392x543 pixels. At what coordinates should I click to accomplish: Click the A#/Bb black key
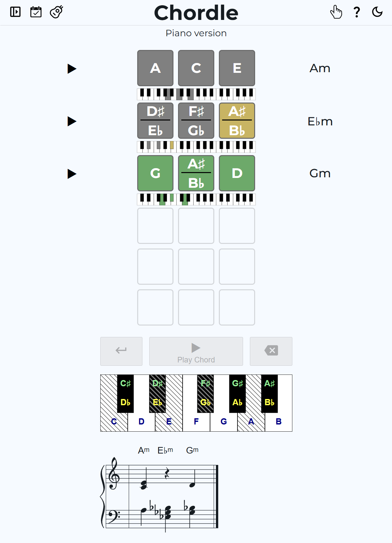click(x=269, y=393)
